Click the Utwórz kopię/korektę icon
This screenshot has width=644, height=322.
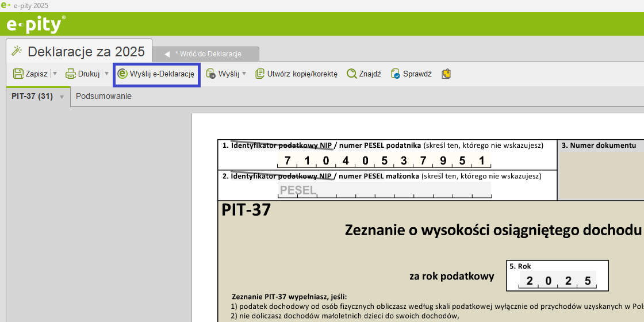(260, 74)
